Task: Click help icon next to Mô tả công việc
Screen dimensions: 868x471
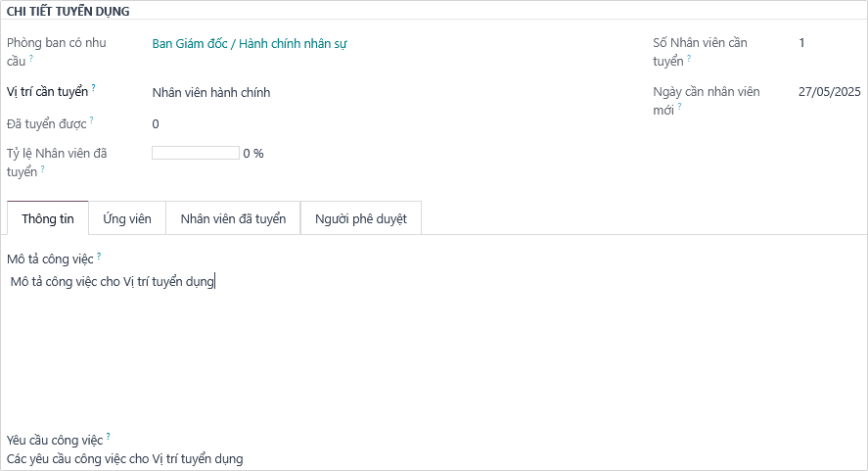Action: (99, 257)
